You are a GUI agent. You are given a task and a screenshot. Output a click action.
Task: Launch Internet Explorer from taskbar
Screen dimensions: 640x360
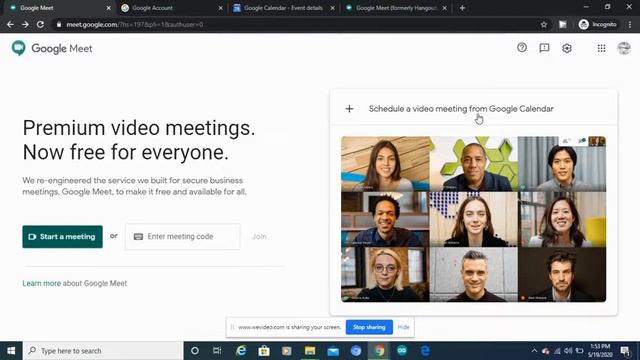point(241,351)
